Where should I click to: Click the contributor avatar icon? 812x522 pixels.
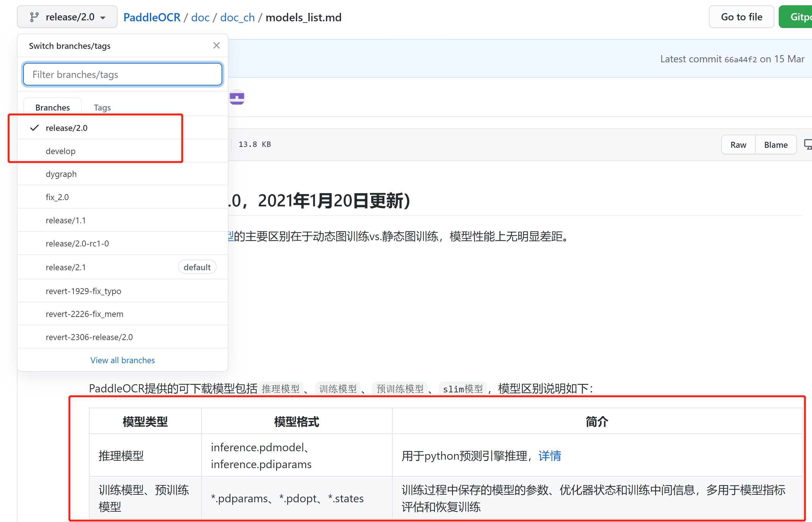coord(237,98)
